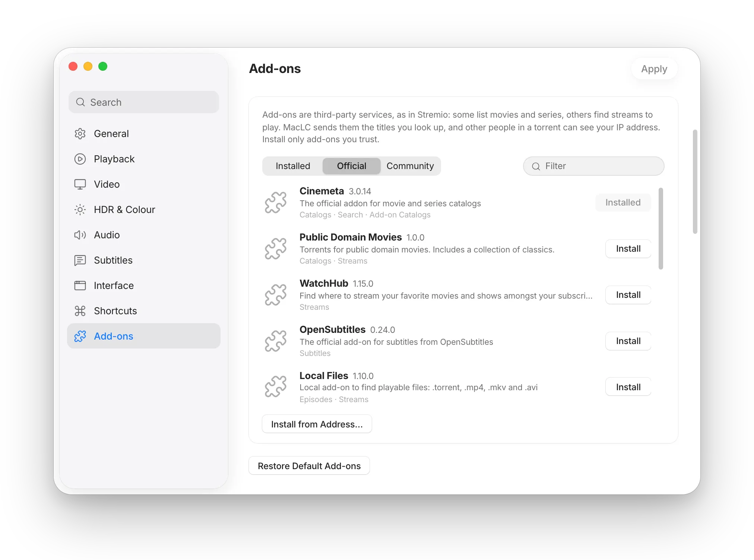Screen dimensions: 754x560
Task: Focus the sidebar Search field
Action: [144, 102]
